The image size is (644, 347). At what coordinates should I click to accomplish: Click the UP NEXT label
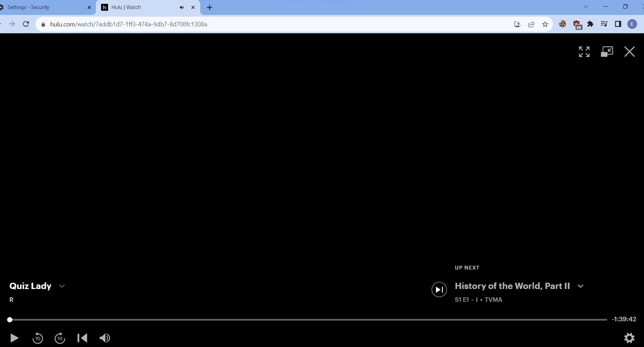[x=467, y=268]
